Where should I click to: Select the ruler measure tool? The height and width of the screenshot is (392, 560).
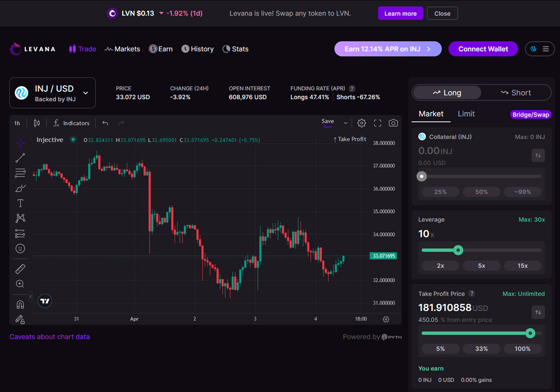coord(20,269)
